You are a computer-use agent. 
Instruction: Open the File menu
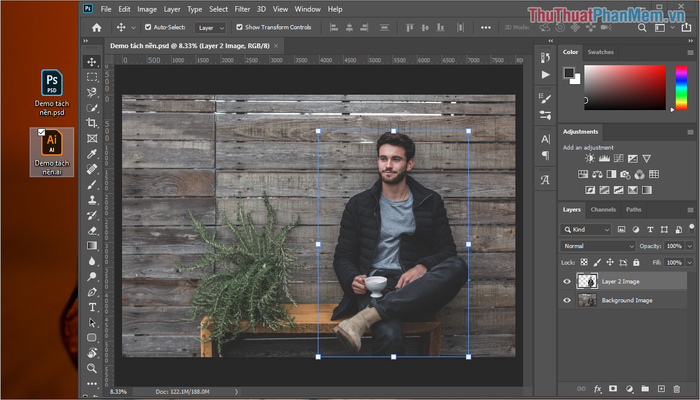106,9
